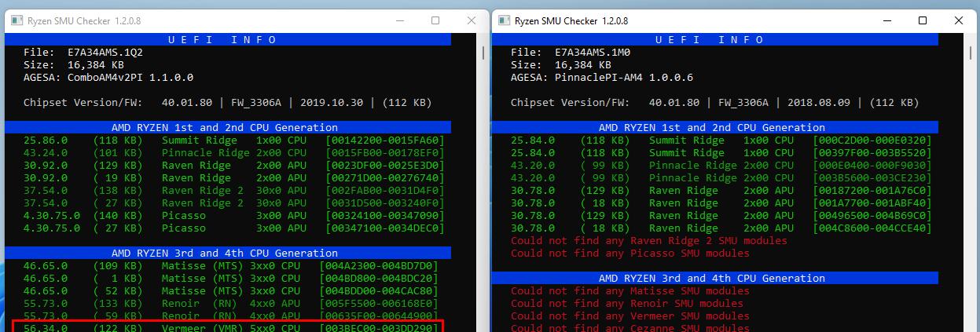The image size is (980, 332).
Task: Maximize the left Ryzen SMU Checker window
Action: (x=435, y=20)
